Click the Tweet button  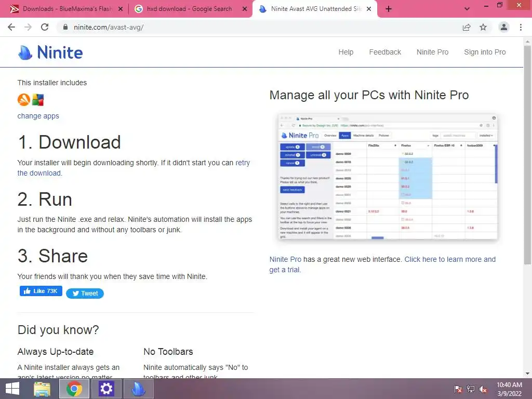[x=85, y=293]
